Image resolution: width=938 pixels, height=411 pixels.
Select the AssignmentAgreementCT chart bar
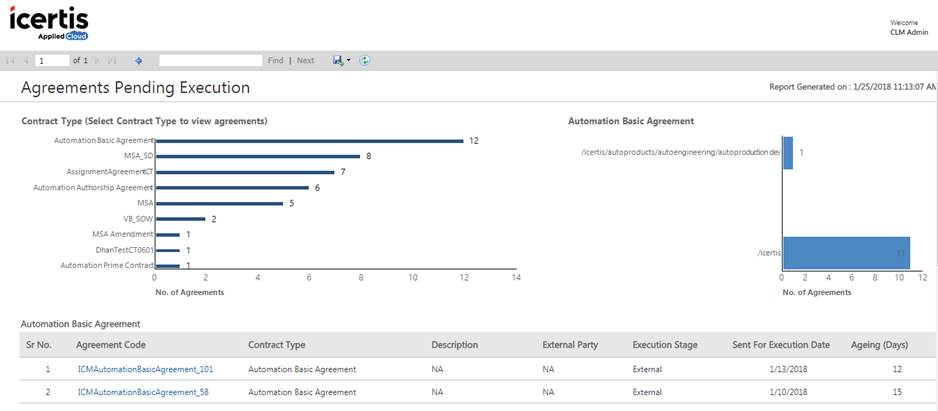tap(245, 171)
